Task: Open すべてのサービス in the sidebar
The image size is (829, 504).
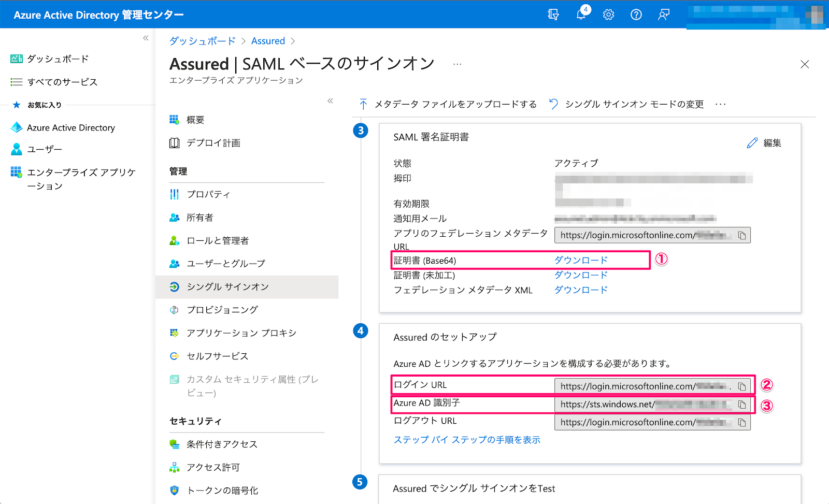Action: click(x=54, y=82)
